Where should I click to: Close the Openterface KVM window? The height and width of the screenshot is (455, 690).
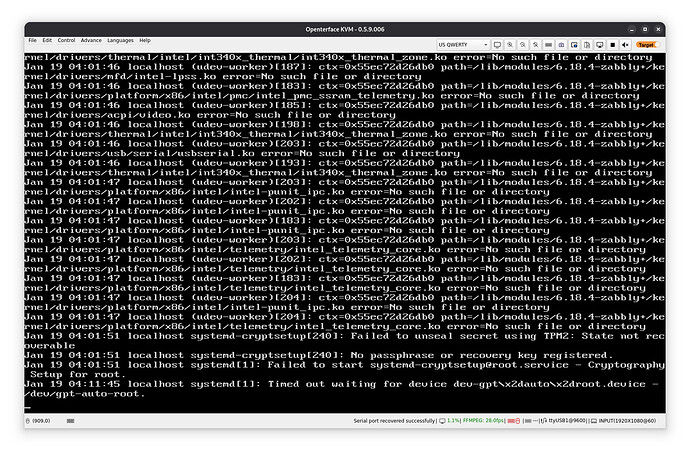coord(658,29)
